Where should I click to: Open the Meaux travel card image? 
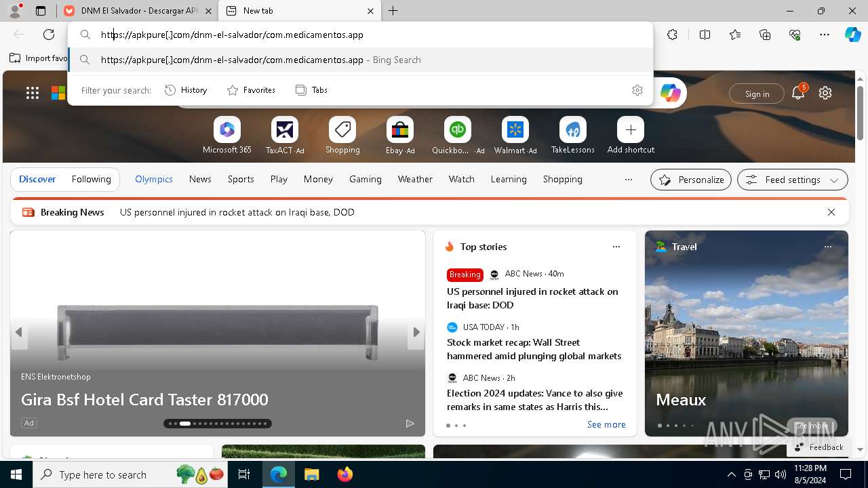747,333
